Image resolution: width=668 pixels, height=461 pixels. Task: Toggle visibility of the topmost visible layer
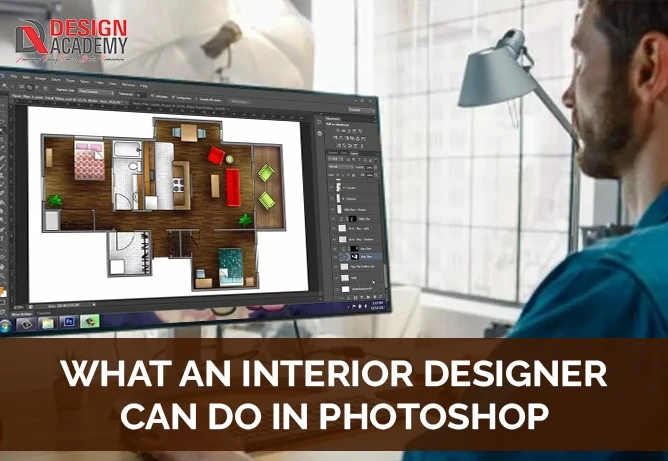[x=331, y=187]
